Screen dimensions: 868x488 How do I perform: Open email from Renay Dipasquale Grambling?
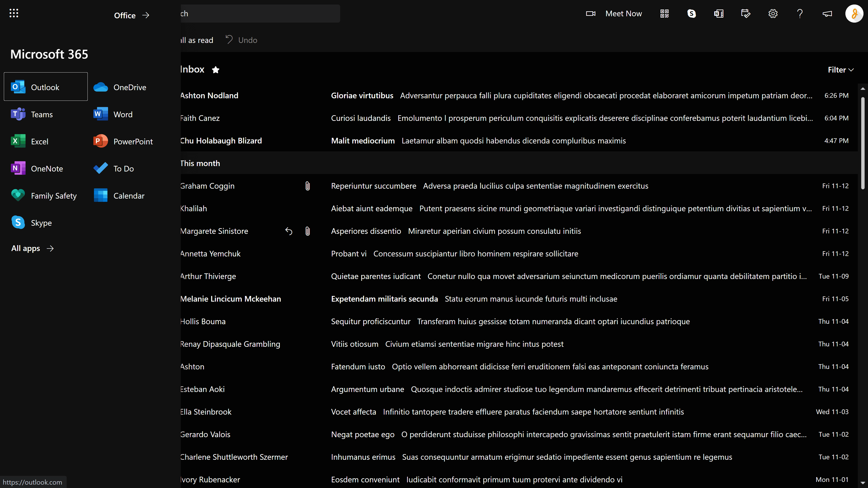pos(519,343)
